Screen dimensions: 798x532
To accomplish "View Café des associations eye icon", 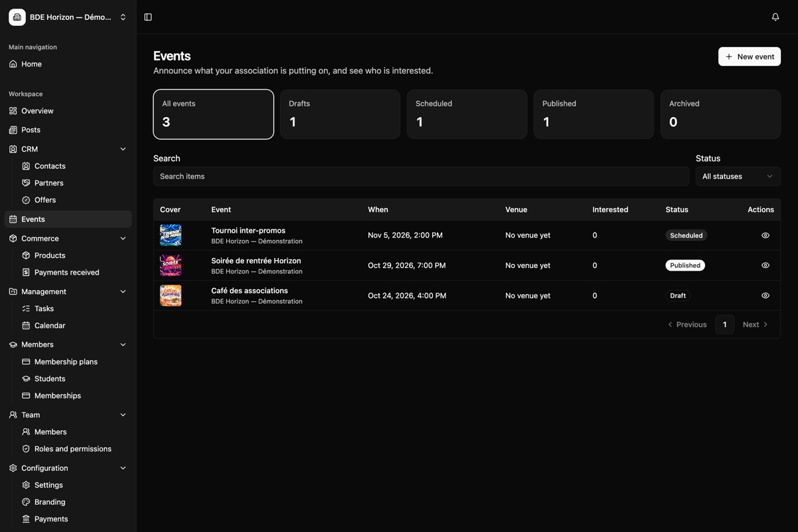I will pyautogui.click(x=765, y=295).
